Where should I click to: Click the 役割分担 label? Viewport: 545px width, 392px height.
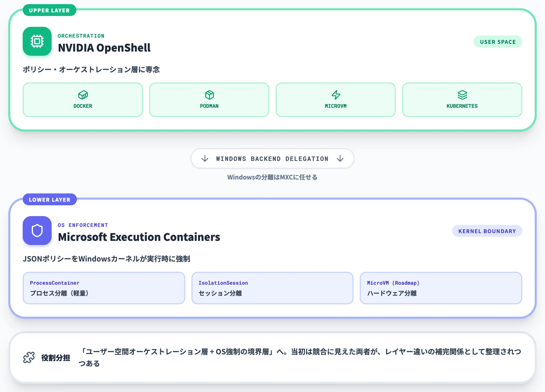point(56,358)
